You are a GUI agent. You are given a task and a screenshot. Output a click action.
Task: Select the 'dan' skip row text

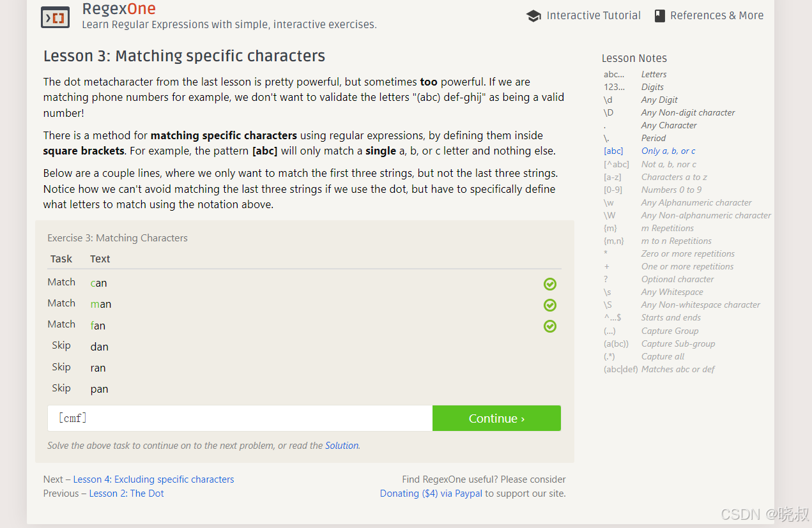100,347
